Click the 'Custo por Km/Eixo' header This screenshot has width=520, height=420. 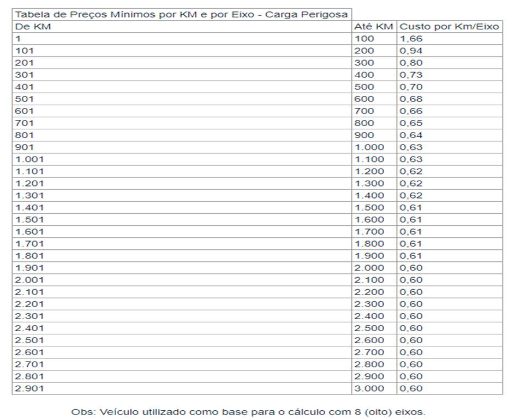coord(450,27)
